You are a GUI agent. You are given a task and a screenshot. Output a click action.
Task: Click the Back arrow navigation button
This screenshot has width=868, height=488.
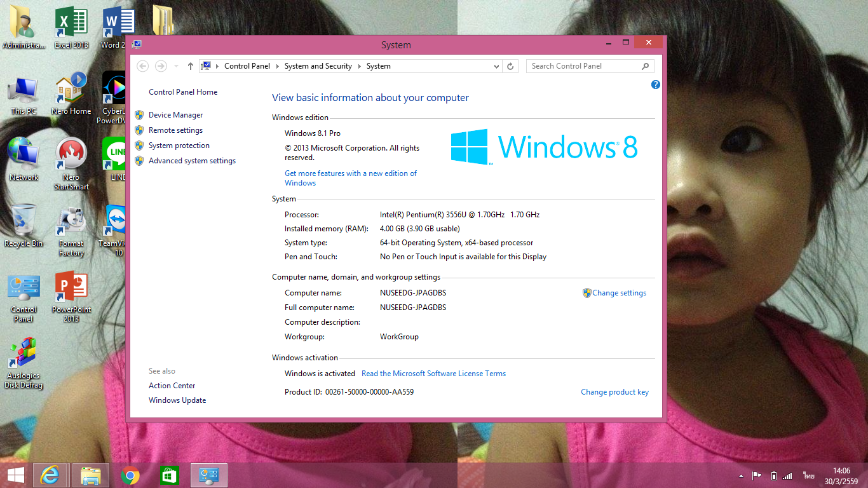[x=143, y=66]
